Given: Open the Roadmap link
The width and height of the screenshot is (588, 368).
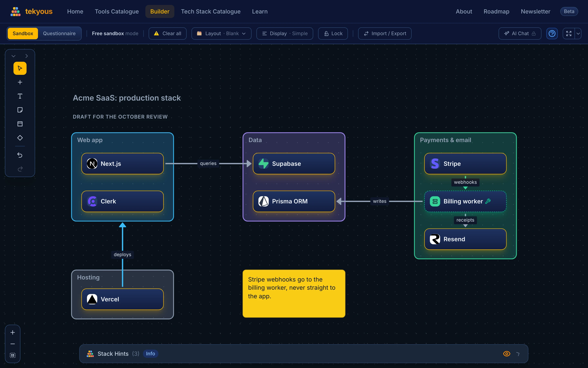Looking at the screenshot, I should pyautogui.click(x=496, y=11).
